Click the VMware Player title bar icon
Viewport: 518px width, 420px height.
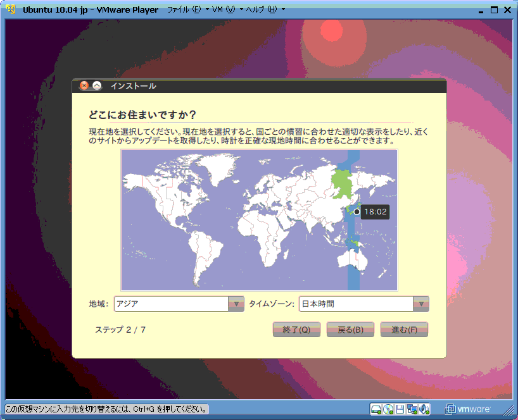point(11,9)
